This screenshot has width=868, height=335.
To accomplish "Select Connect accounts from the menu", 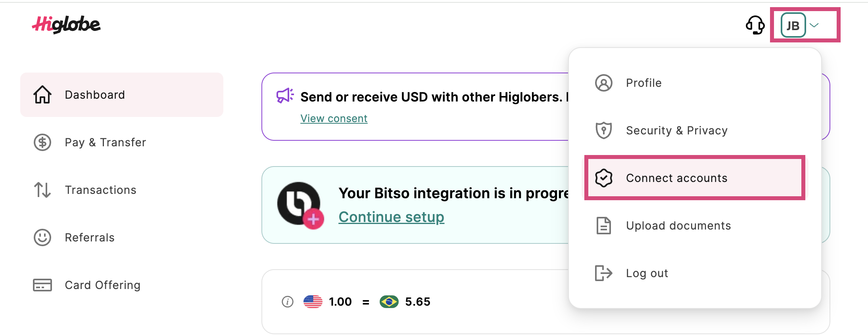I will pyautogui.click(x=676, y=178).
